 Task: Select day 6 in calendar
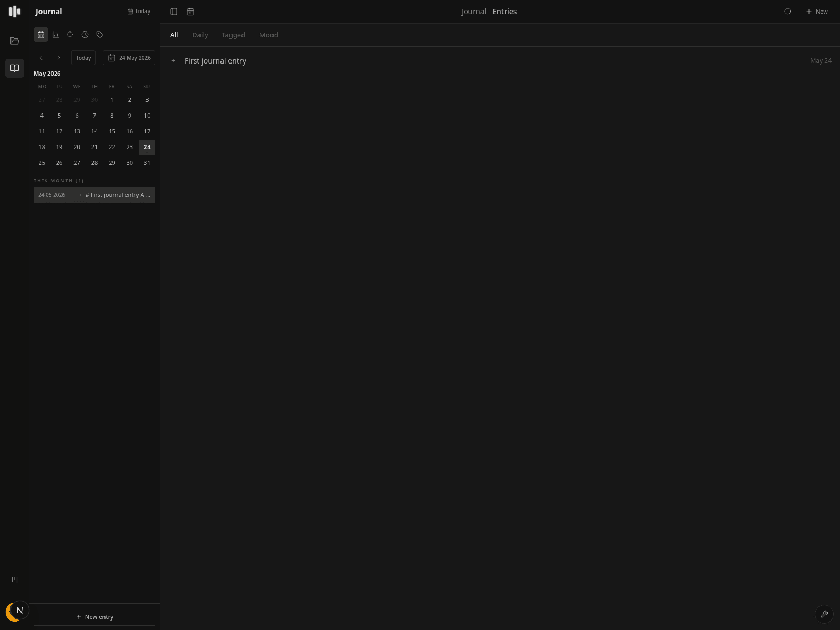77,115
